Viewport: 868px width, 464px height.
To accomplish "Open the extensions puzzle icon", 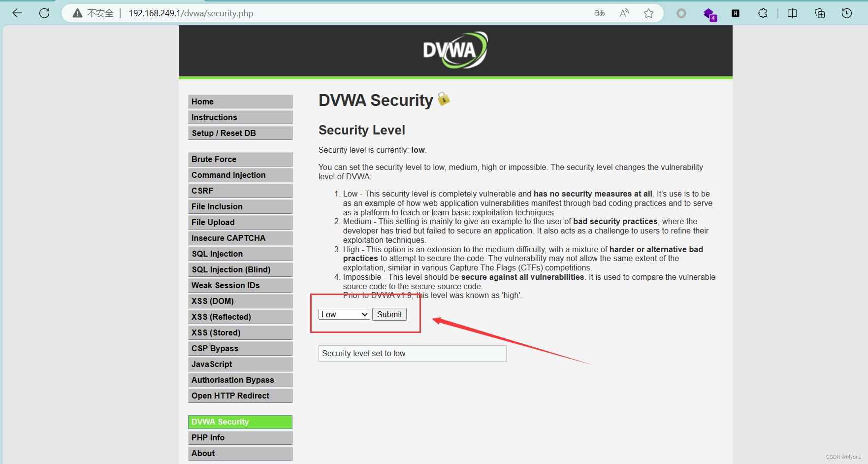I will coord(763,13).
